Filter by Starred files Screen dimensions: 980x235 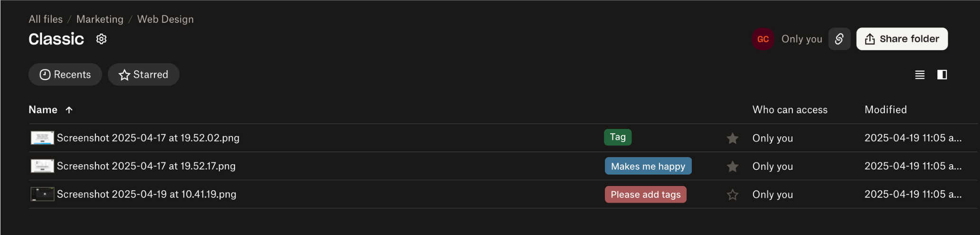tap(143, 75)
